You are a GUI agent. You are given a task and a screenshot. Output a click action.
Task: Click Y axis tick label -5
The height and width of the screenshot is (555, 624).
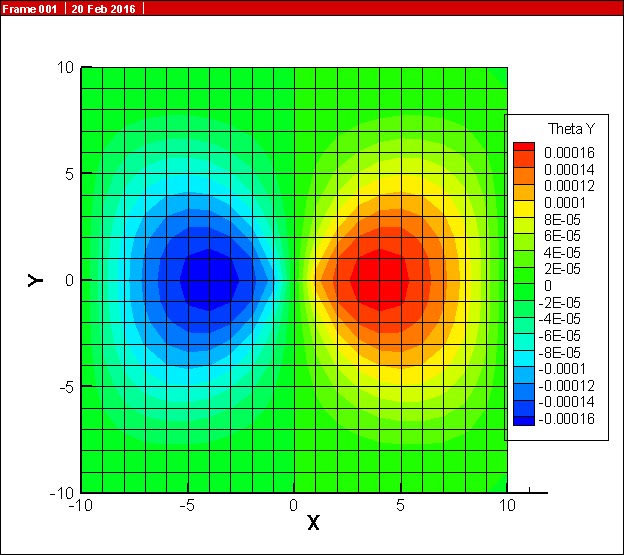click(x=66, y=387)
